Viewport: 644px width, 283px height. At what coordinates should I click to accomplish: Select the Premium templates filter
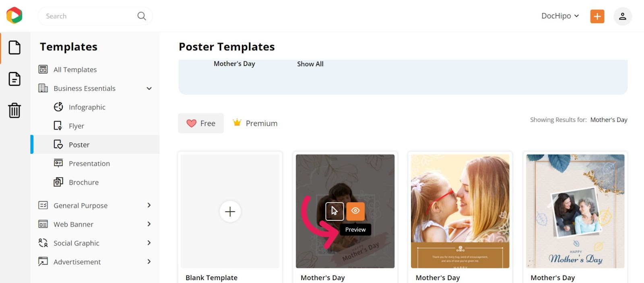[x=255, y=123]
